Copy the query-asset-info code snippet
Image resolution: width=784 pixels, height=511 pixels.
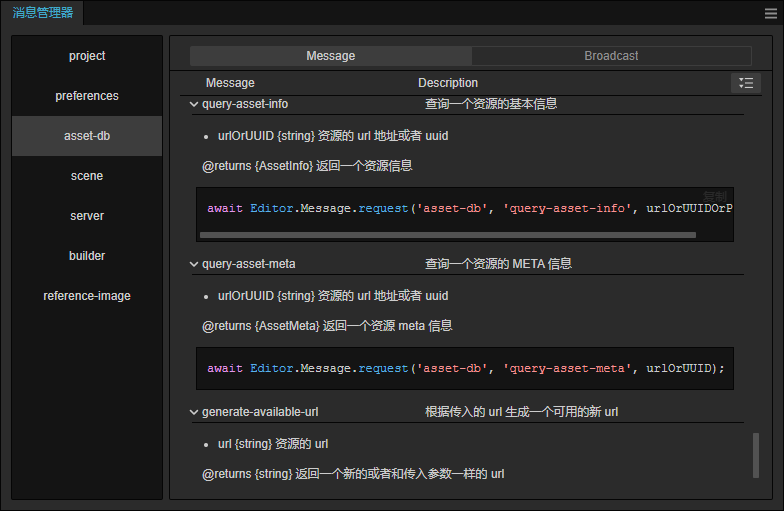(715, 195)
